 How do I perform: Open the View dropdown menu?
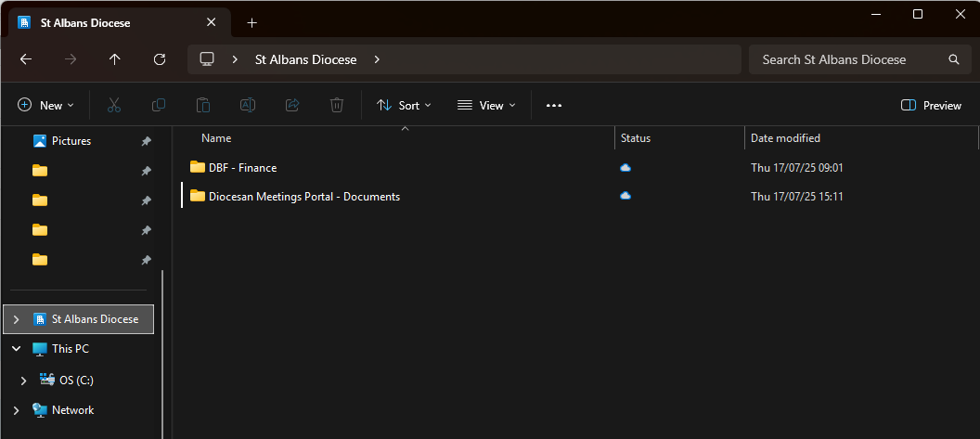(486, 105)
